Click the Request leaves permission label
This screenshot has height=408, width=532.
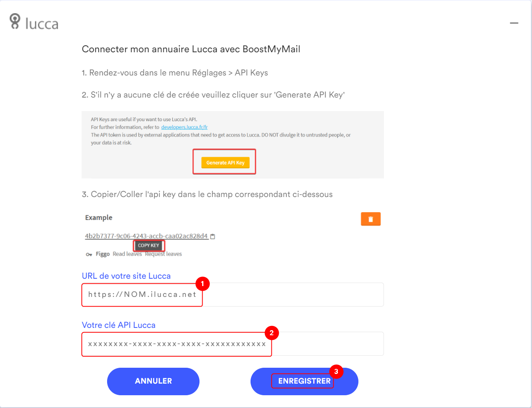coord(163,254)
